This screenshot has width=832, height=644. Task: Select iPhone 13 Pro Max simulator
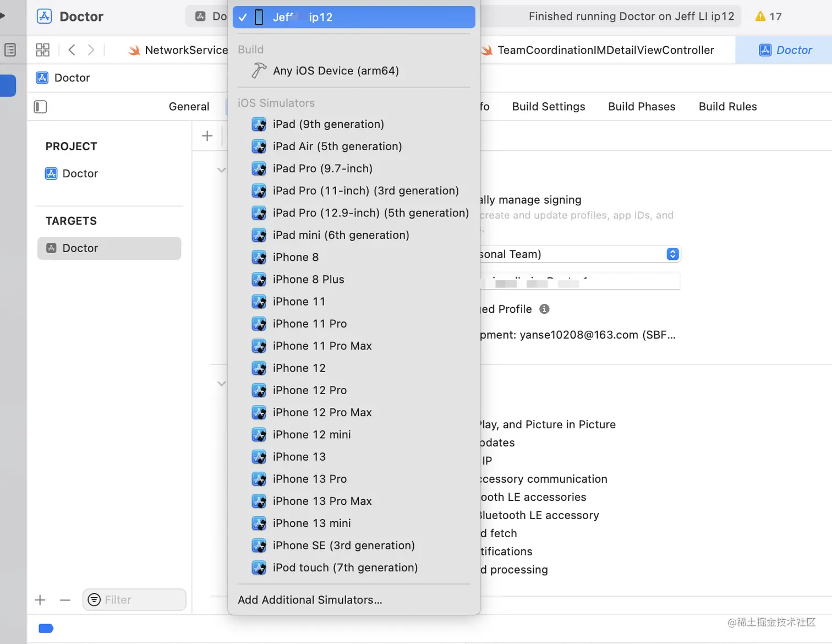point(322,501)
